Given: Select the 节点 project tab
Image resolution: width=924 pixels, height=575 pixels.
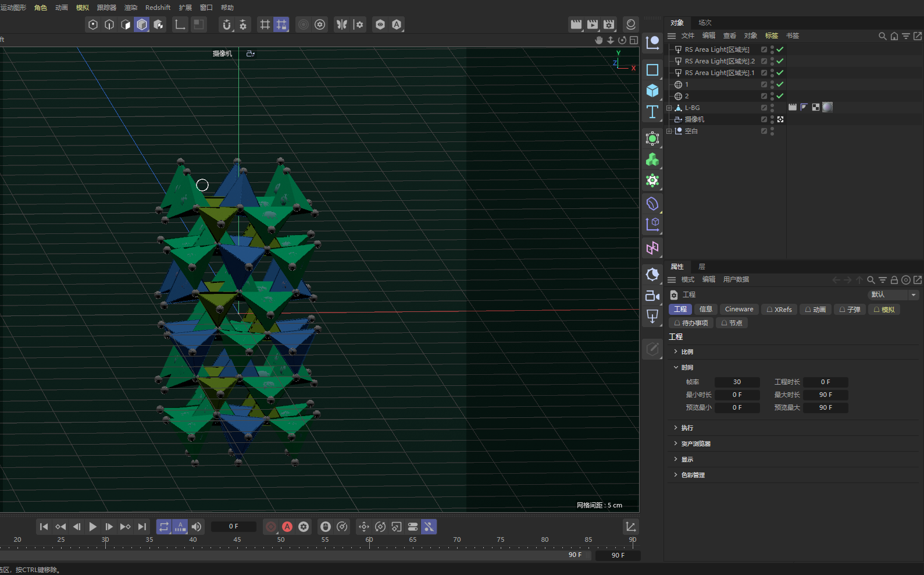Looking at the screenshot, I should pyautogui.click(x=732, y=323).
